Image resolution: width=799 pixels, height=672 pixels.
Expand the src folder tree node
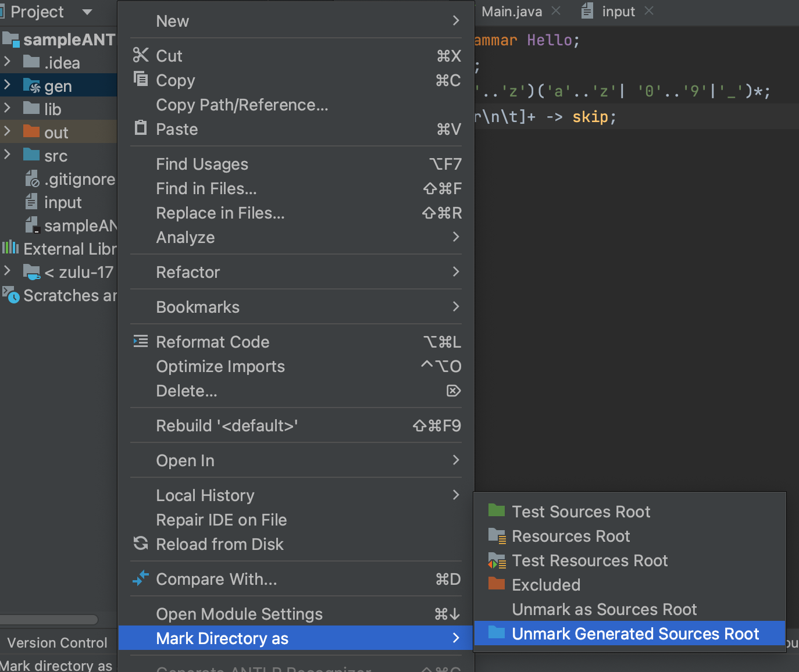[8, 155]
